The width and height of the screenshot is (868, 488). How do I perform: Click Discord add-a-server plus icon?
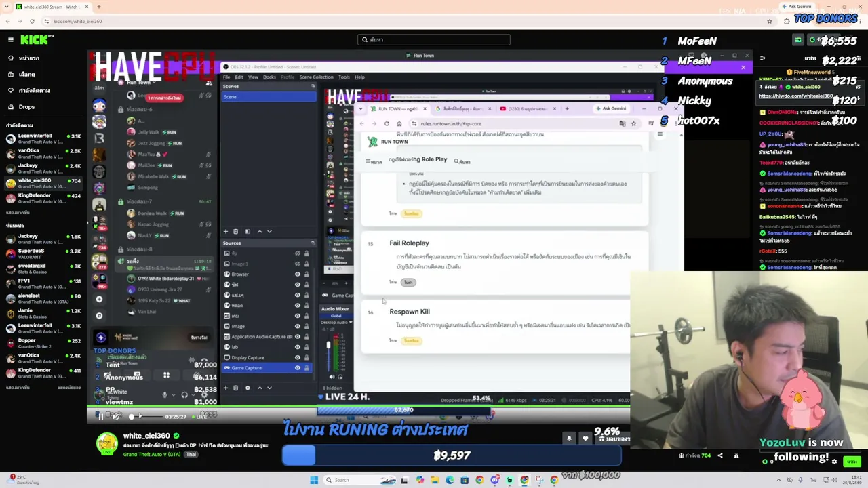(x=99, y=299)
